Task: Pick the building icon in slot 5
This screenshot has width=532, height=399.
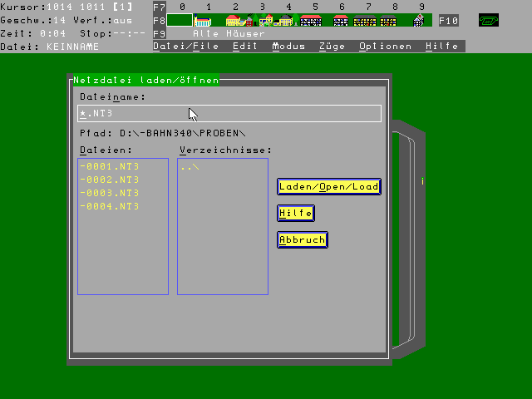Action: (311, 20)
